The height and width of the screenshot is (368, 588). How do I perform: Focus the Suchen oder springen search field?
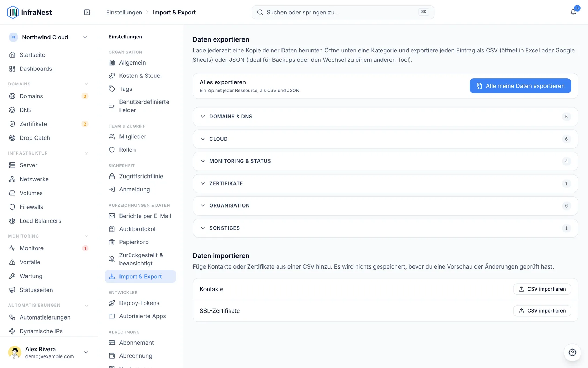[x=343, y=12]
